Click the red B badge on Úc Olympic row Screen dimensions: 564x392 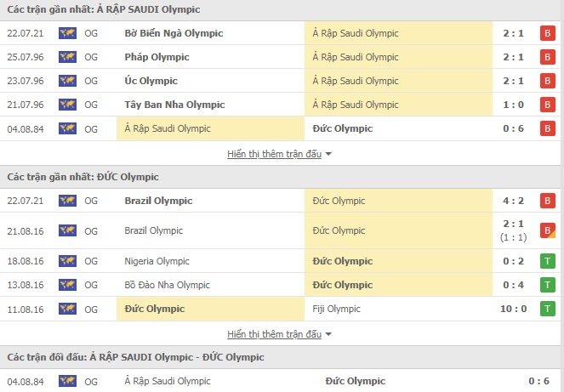click(x=548, y=81)
